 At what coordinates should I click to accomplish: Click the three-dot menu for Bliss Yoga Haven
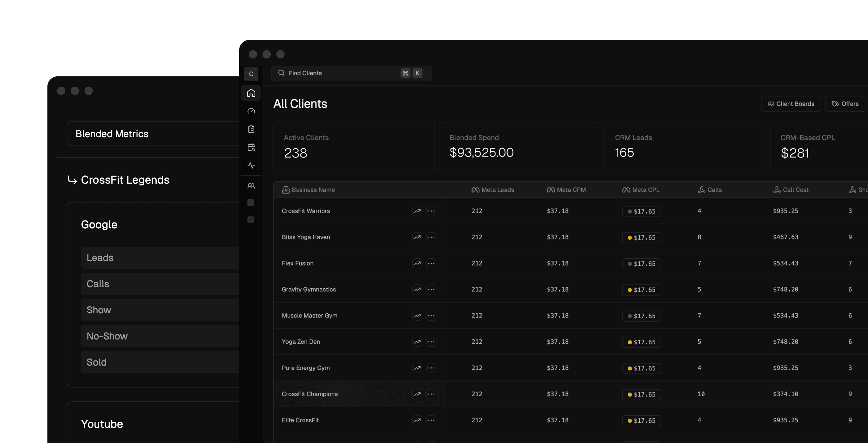(x=431, y=237)
